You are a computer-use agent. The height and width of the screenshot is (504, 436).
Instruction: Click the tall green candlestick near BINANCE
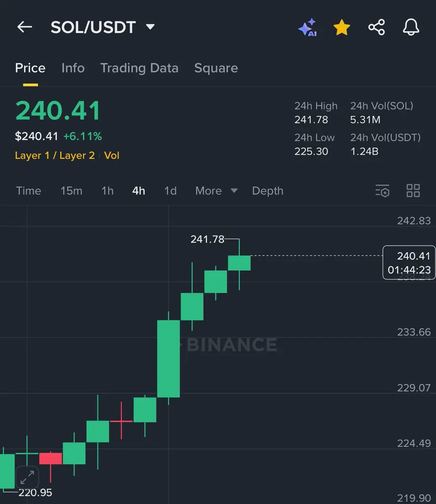(168, 358)
